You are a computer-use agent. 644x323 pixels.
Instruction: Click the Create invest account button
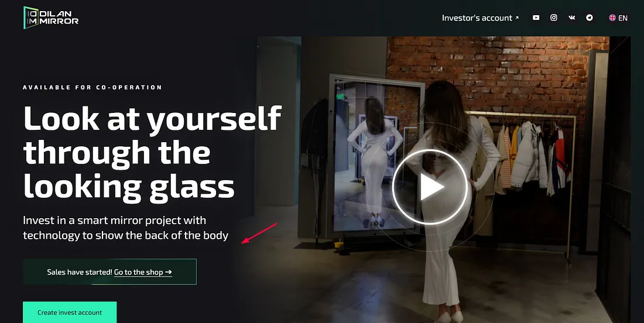point(70,312)
